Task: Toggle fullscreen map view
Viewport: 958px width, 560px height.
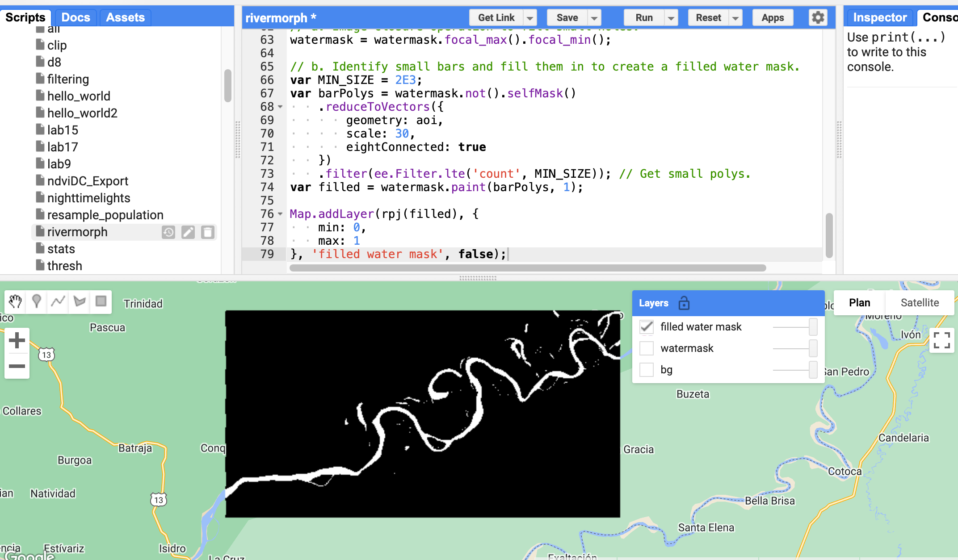Action: point(941,340)
